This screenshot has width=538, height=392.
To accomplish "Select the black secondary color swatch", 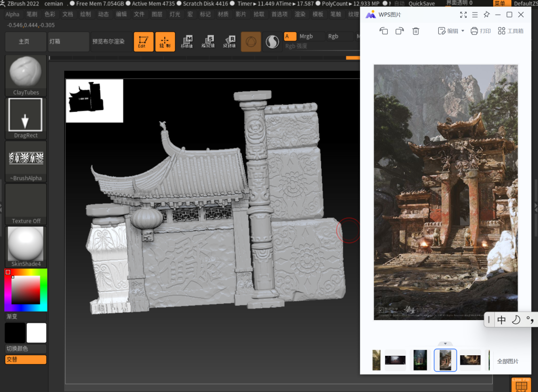I will point(15,333).
